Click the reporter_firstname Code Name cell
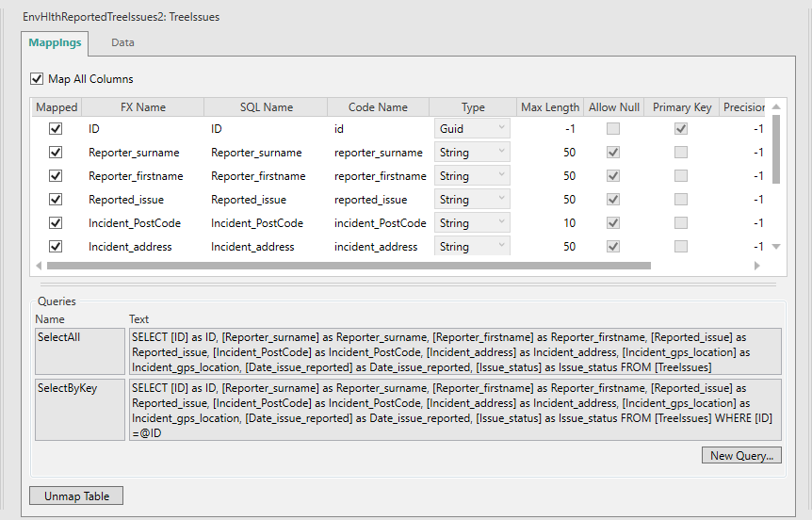This screenshot has width=812, height=520. (381, 175)
